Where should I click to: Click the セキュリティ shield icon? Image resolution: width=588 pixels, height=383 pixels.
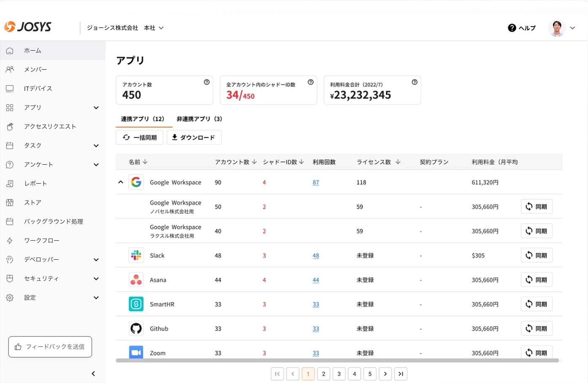(10, 279)
